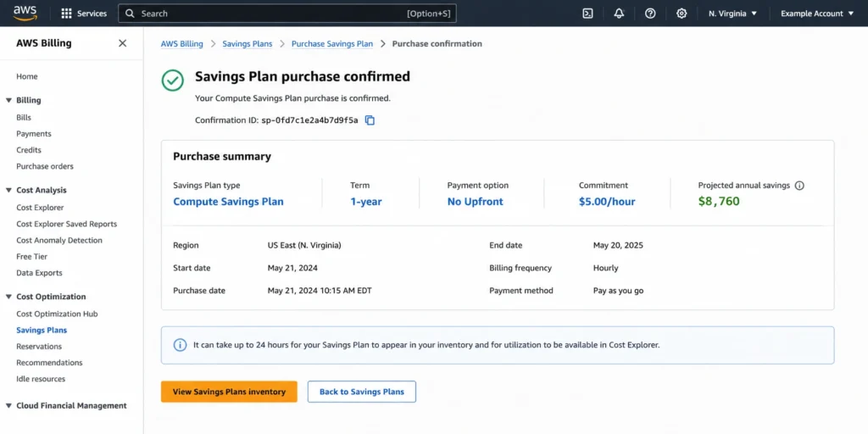The width and height of the screenshot is (868, 434).
Task: Click the Pay as you go value
Action: point(618,291)
